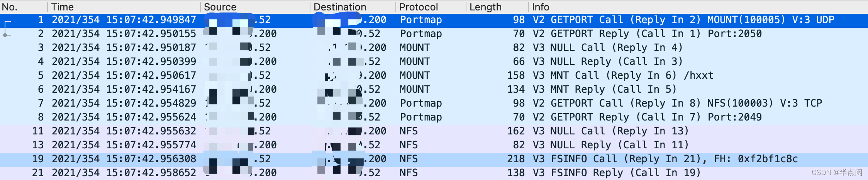Select packet 13 NFS V3 NULL Reply
Viewport: 868px width, 180px height.
pos(434,145)
